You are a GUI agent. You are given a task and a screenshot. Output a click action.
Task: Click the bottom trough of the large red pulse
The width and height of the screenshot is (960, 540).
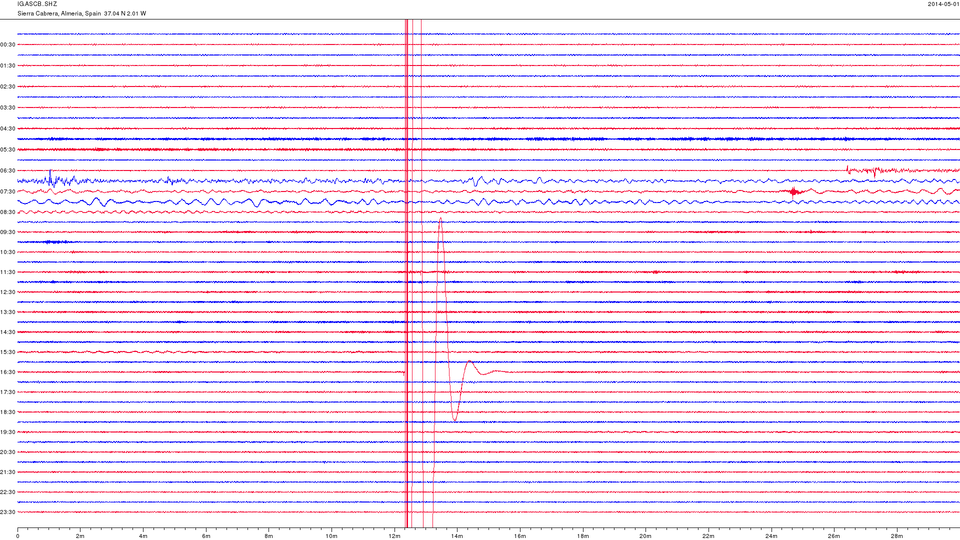(x=455, y=419)
